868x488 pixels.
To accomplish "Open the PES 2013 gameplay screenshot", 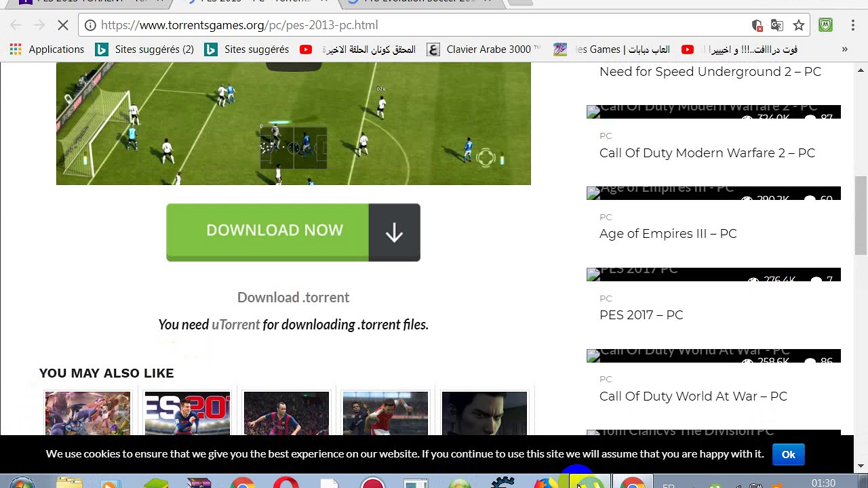I will click(x=294, y=124).
